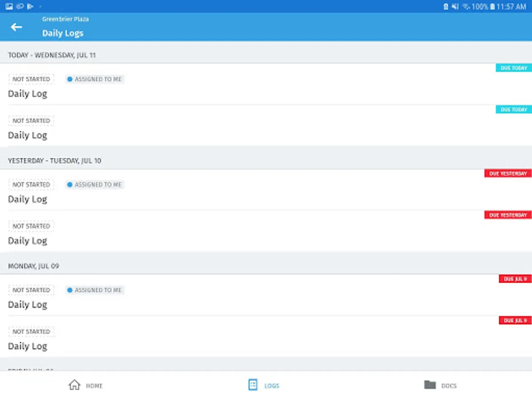Viewport: 532px width, 399px height.
Task: Tap the Wi-Fi status icon
Action: [466, 7]
